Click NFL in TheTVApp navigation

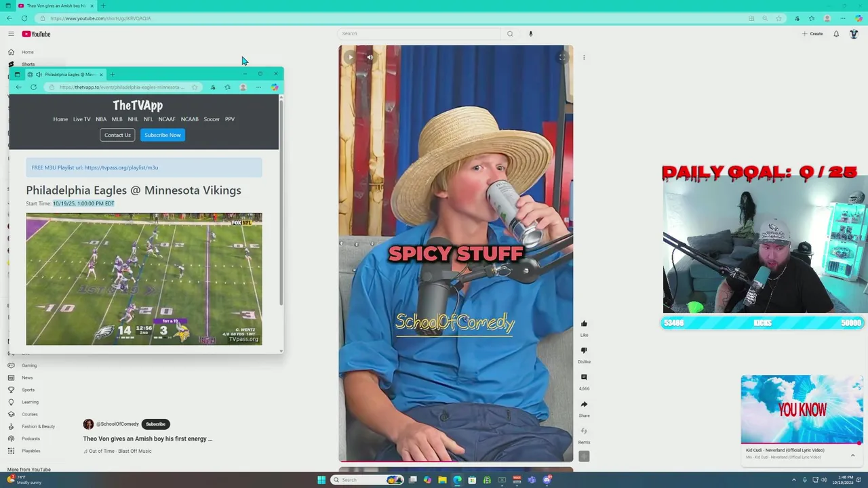[x=148, y=119]
